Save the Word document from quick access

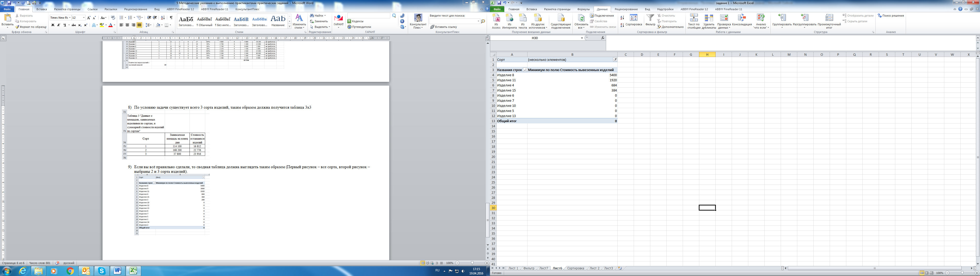tap(9, 3)
